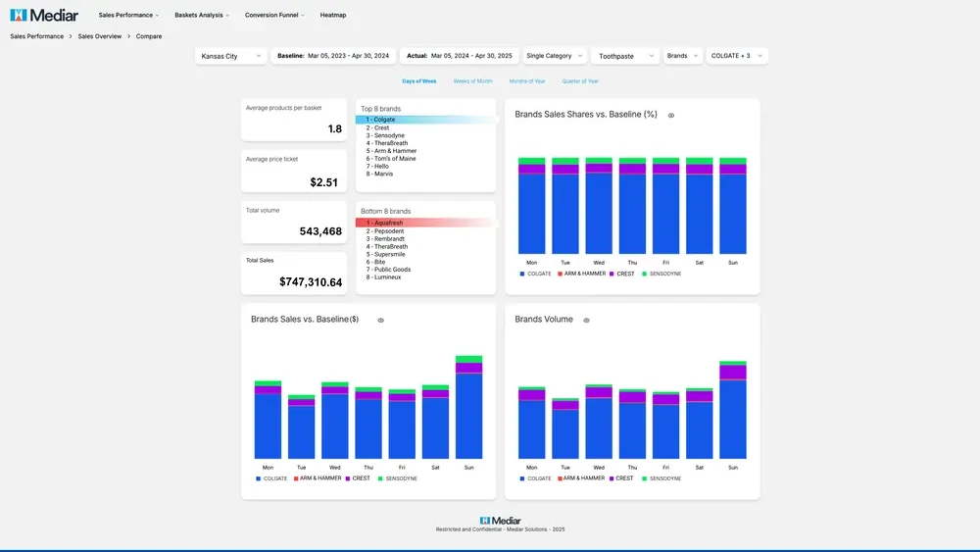The width and height of the screenshot is (980, 552).
Task: Select 5 - Arm & Hammer in Top brands
Action: (391, 151)
